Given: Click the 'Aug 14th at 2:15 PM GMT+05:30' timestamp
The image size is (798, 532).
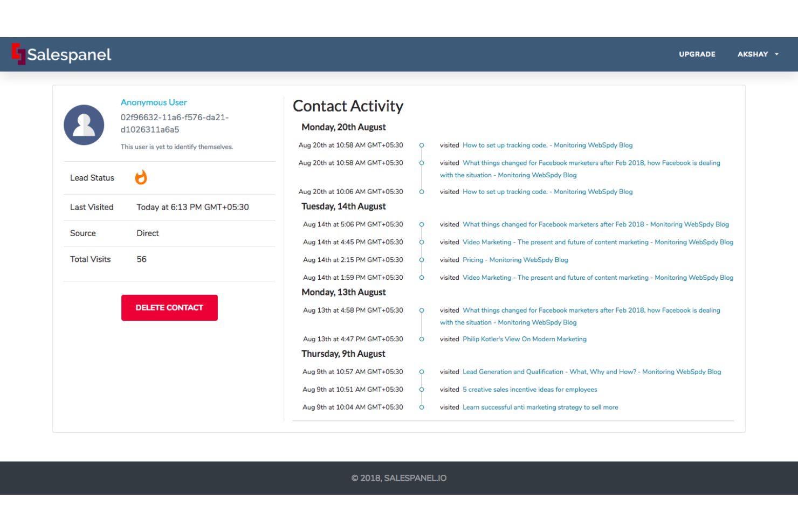Looking at the screenshot, I should pos(353,260).
